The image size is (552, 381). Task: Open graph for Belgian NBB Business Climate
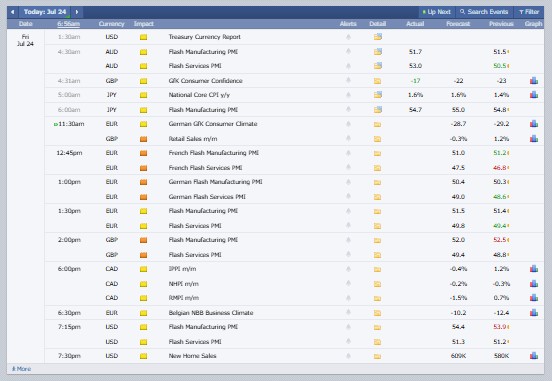click(534, 312)
